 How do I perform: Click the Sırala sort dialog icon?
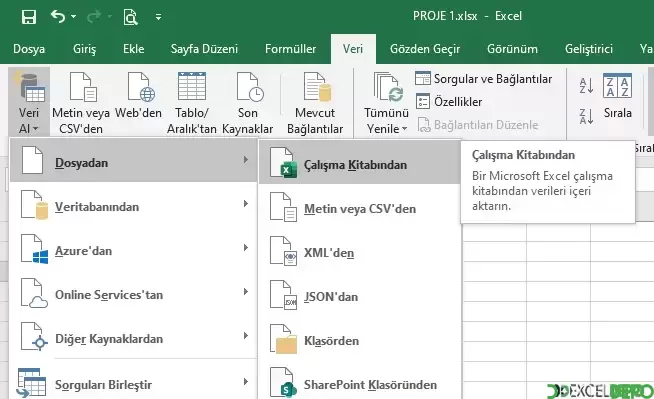(x=617, y=86)
